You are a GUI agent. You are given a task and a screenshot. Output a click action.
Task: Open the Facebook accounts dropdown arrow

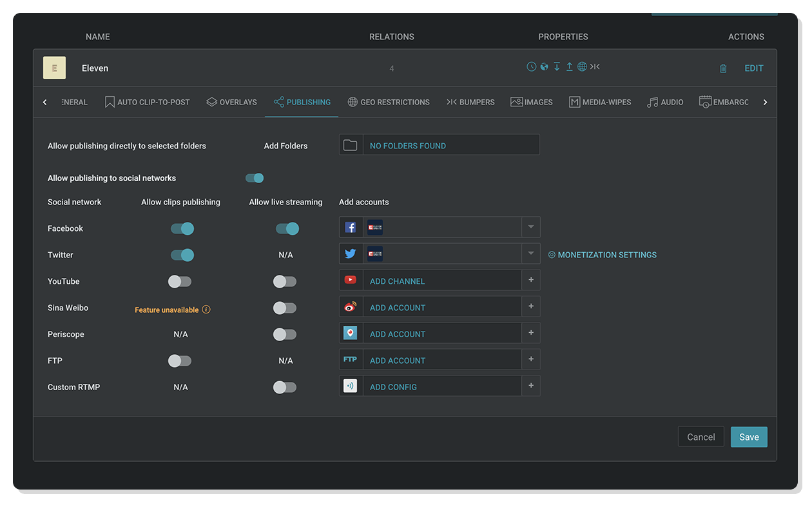pos(531,227)
